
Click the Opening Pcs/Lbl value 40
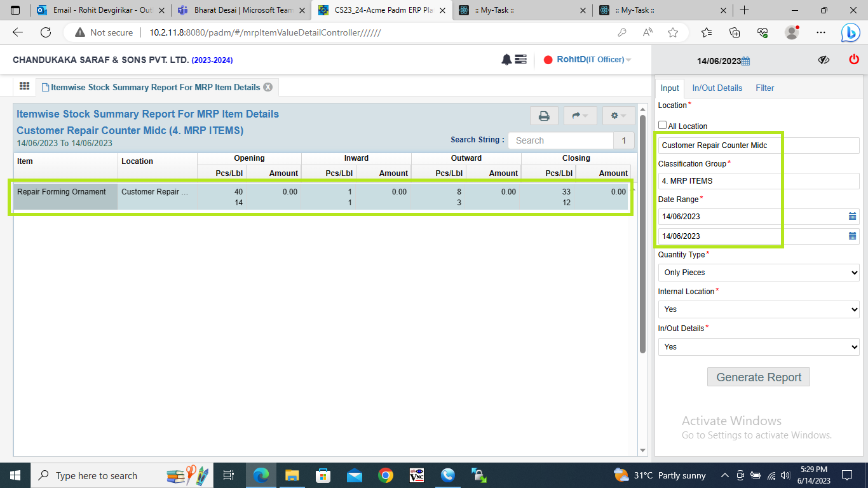(238, 191)
